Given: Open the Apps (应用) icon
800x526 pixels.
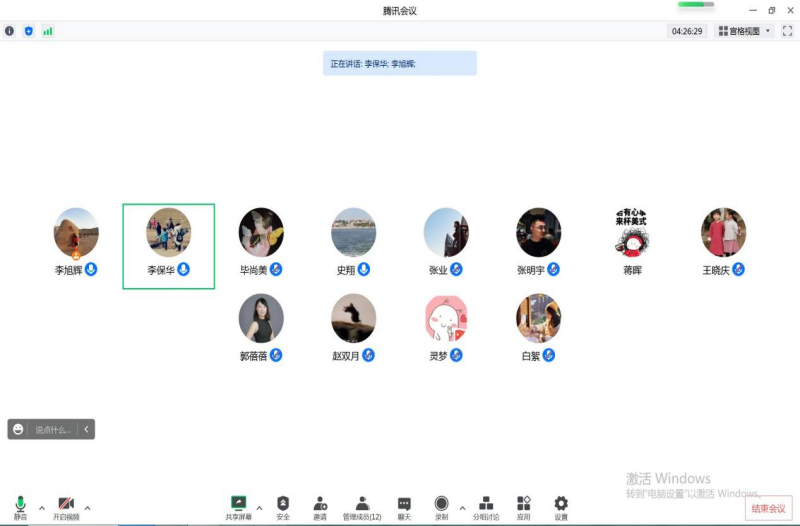Looking at the screenshot, I should tap(523, 508).
